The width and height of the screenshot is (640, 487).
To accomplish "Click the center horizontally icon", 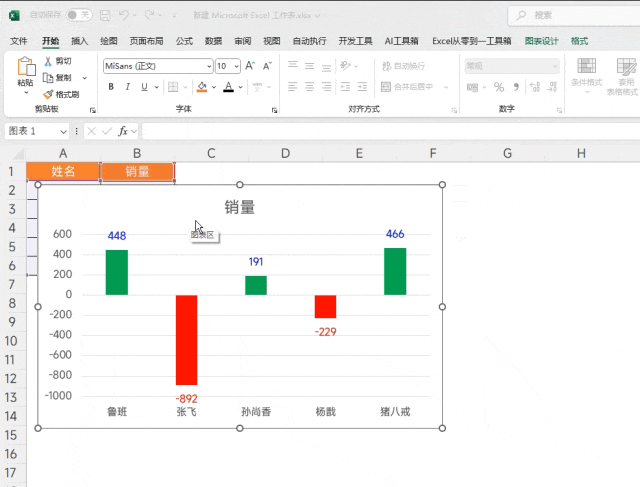I will pyautogui.click(x=310, y=87).
